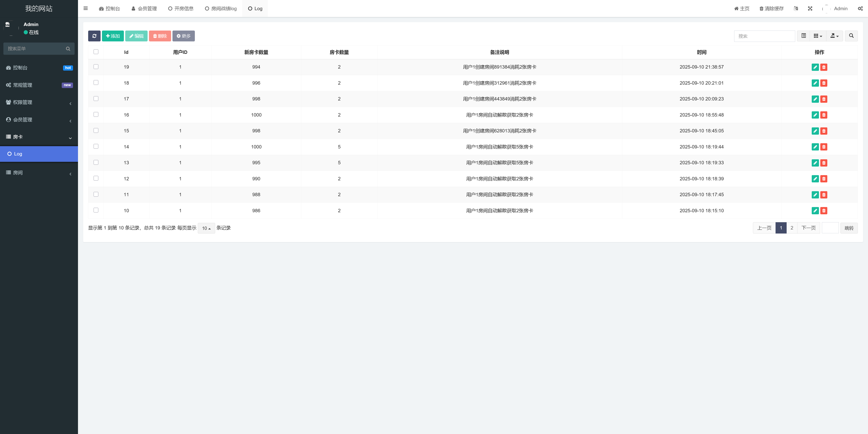Click the magnifier search button in the table toolbar
Screen dimensions: 868x434
tap(851, 36)
